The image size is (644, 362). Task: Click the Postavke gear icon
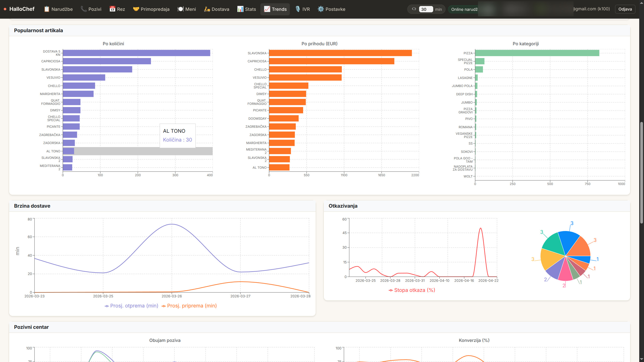coord(320,9)
